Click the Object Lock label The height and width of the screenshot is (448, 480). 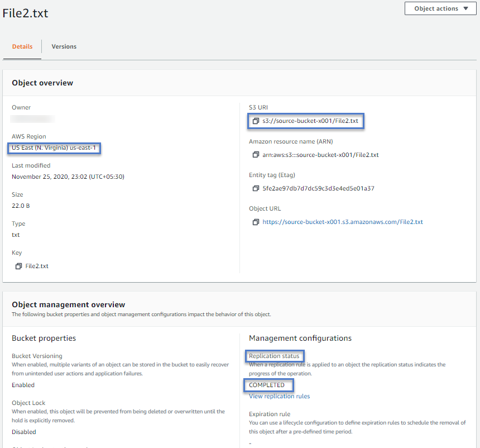[28, 403]
